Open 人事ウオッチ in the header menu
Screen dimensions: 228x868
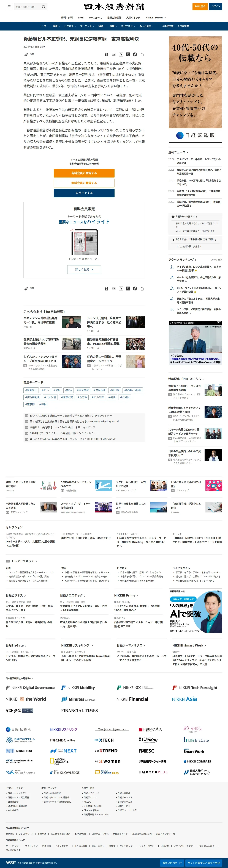point(133,18)
